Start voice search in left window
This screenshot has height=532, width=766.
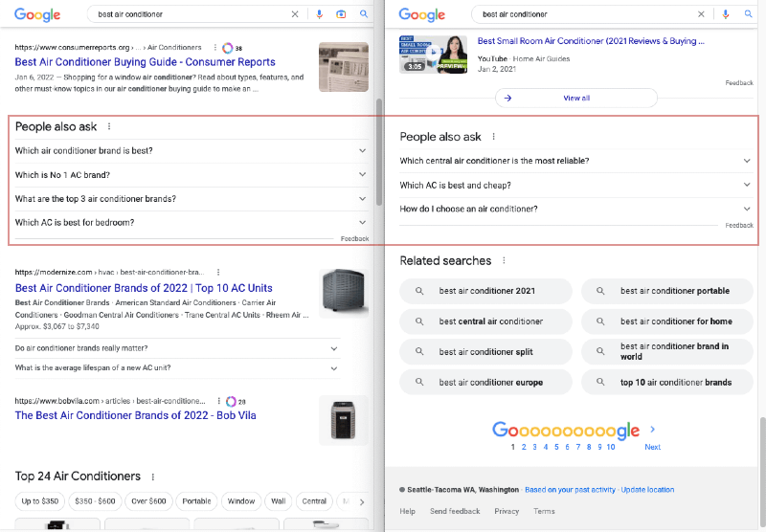(319, 14)
